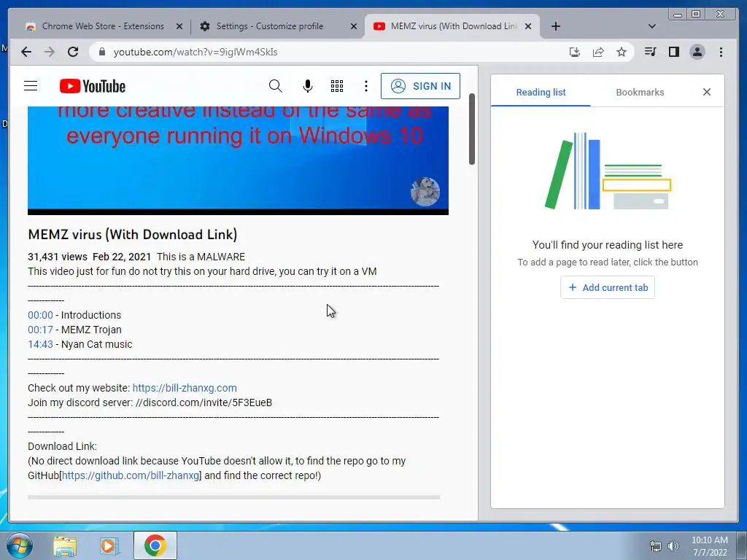Bookmark this tab with the star icon
The image size is (747, 560).
coord(622,52)
